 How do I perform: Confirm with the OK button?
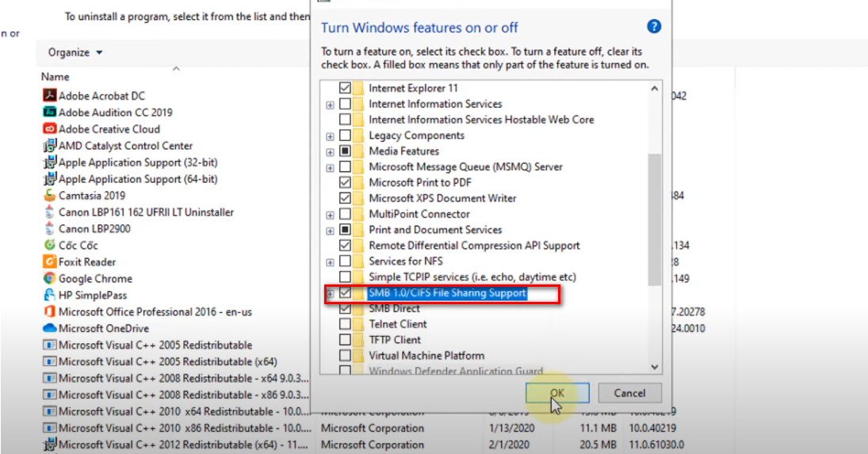pos(557,393)
